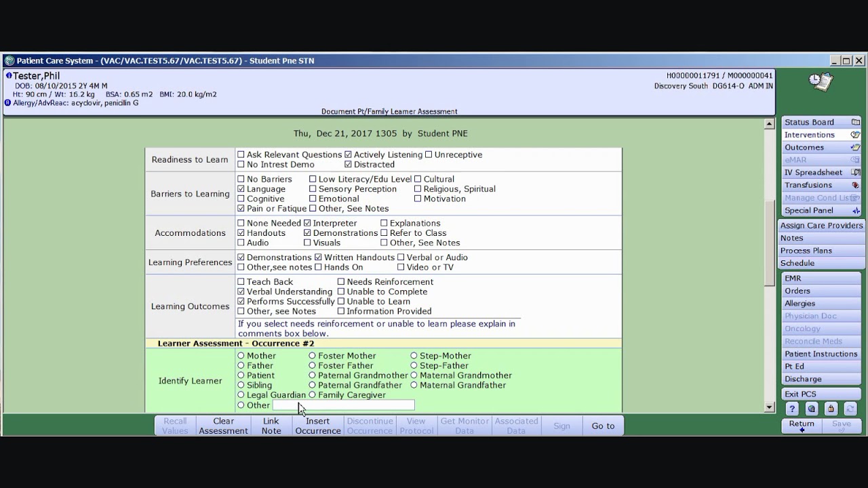The image size is (868, 488).
Task: Select Mother as learner
Action: click(241, 356)
